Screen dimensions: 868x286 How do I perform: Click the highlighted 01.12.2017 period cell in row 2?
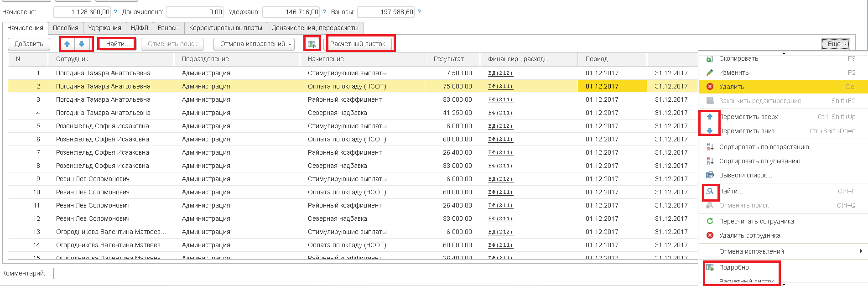pos(612,86)
